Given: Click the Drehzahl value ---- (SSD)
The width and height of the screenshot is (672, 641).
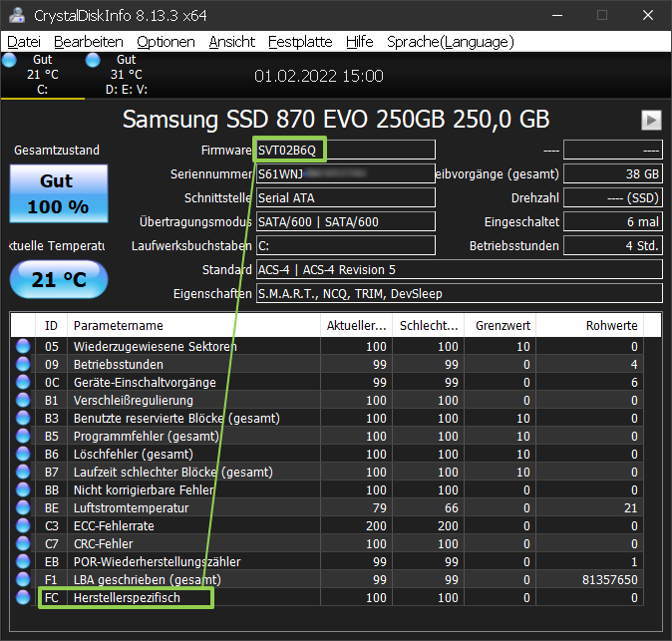Looking at the screenshot, I should (613, 198).
